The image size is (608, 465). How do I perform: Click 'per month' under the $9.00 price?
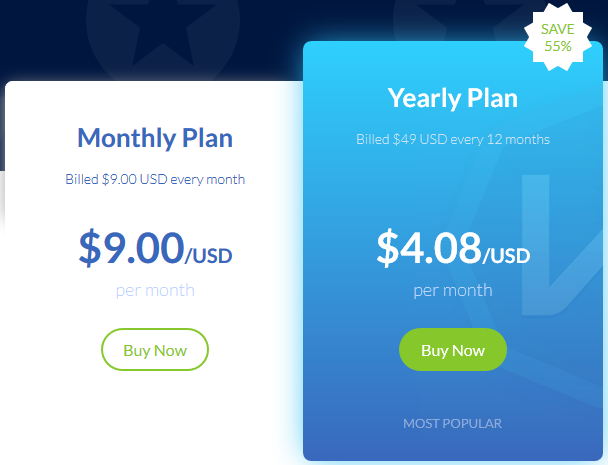154,291
